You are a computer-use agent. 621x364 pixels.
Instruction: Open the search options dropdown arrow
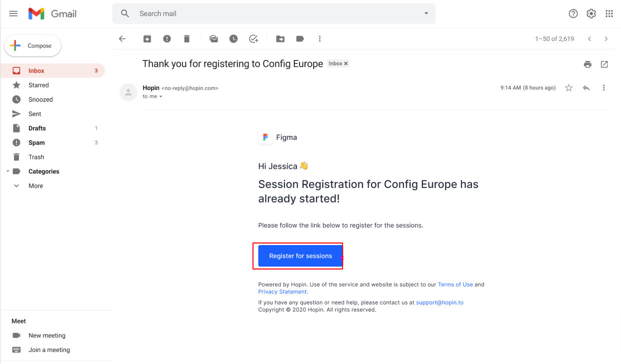click(426, 13)
